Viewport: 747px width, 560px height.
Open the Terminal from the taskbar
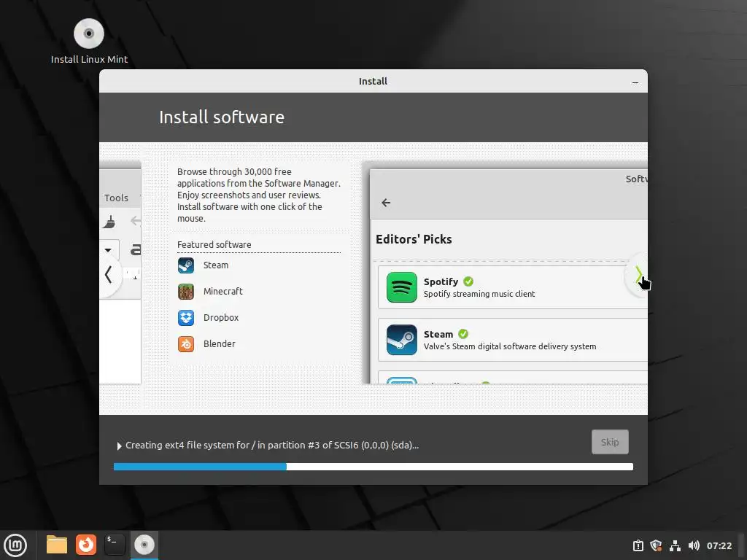(115, 545)
